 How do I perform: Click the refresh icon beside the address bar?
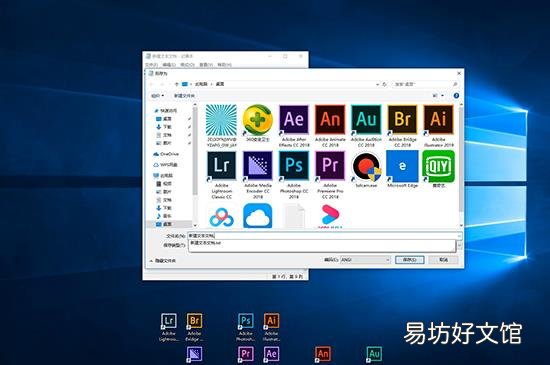(x=384, y=85)
